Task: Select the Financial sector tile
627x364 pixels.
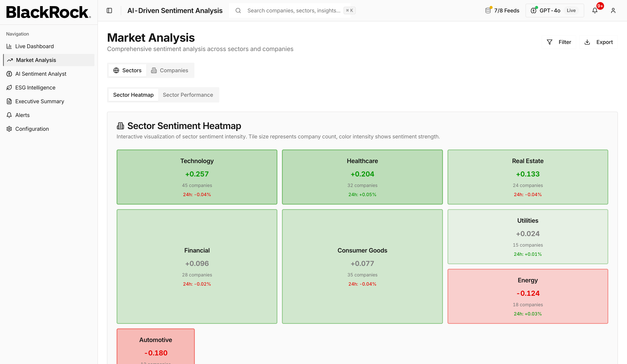Action: pyautogui.click(x=197, y=266)
